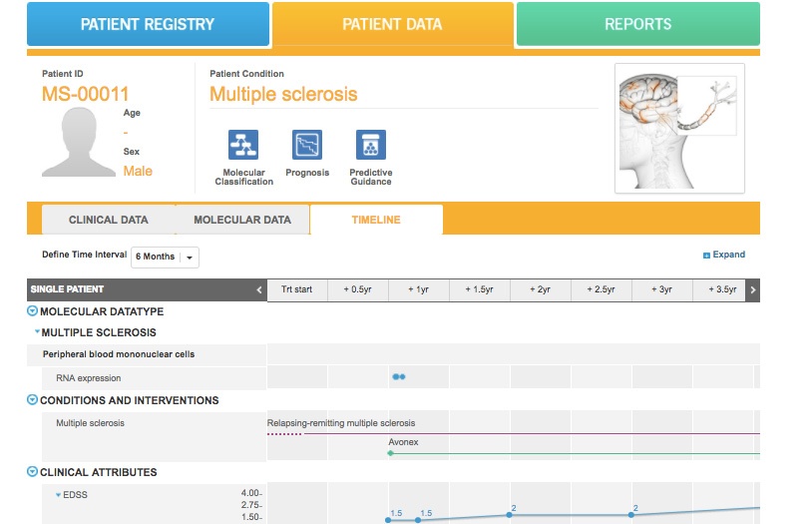The image size is (812, 524).
Task: Click the Expand link
Action: click(x=728, y=256)
